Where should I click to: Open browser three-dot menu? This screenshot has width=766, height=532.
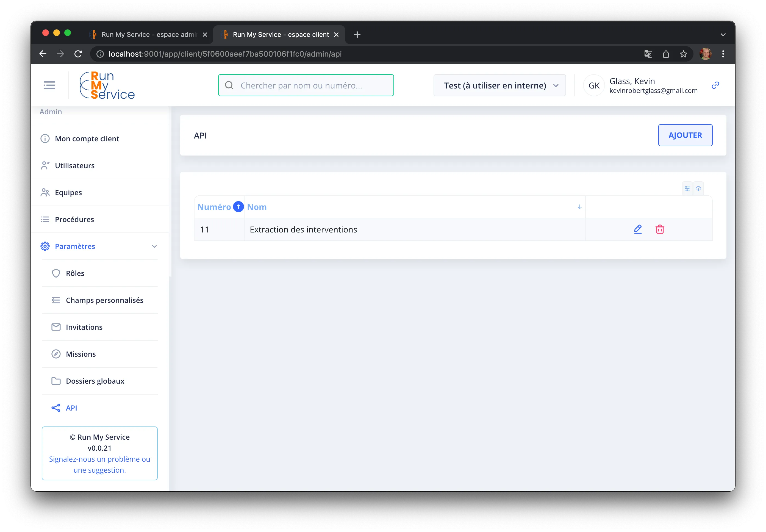pos(723,54)
